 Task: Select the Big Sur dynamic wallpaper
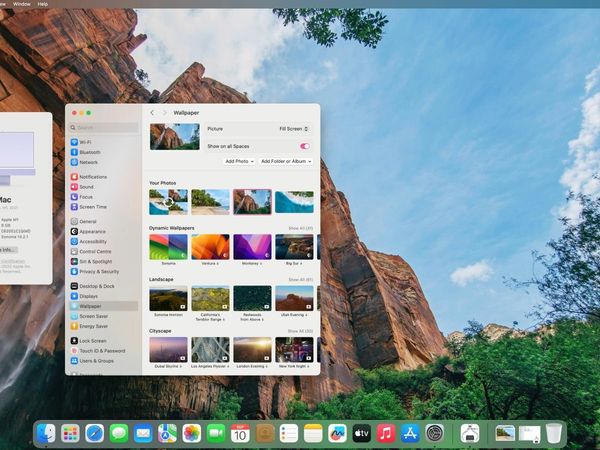[294, 247]
